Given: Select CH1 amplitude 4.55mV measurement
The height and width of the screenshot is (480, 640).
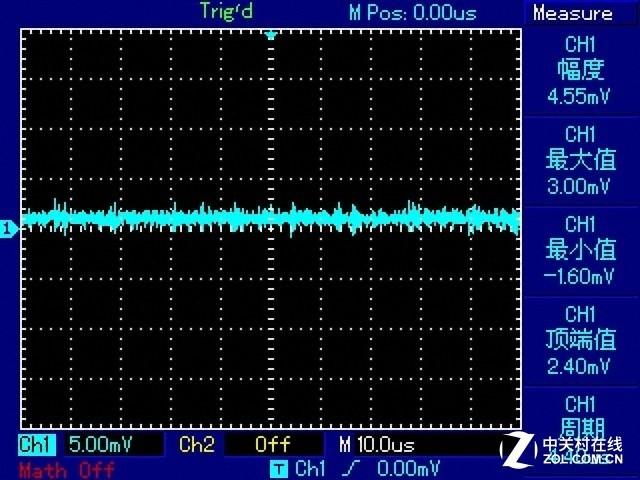Looking at the screenshot, I should click(x=580, y=70).
